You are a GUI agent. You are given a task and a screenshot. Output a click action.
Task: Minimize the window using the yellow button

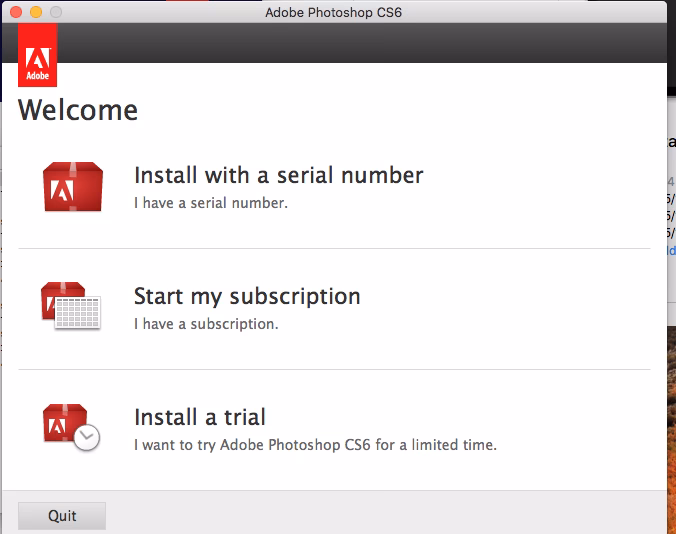[35, 12]
